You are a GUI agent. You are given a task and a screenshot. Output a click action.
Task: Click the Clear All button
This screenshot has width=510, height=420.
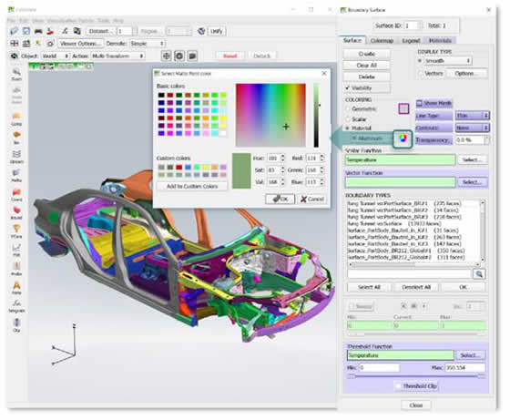(x=366, y=65)
